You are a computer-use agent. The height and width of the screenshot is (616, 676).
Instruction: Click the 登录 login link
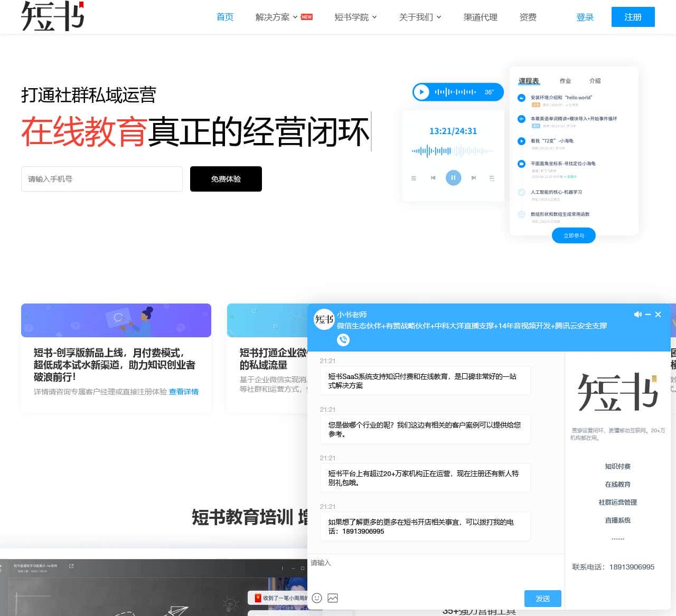[585, 17]
